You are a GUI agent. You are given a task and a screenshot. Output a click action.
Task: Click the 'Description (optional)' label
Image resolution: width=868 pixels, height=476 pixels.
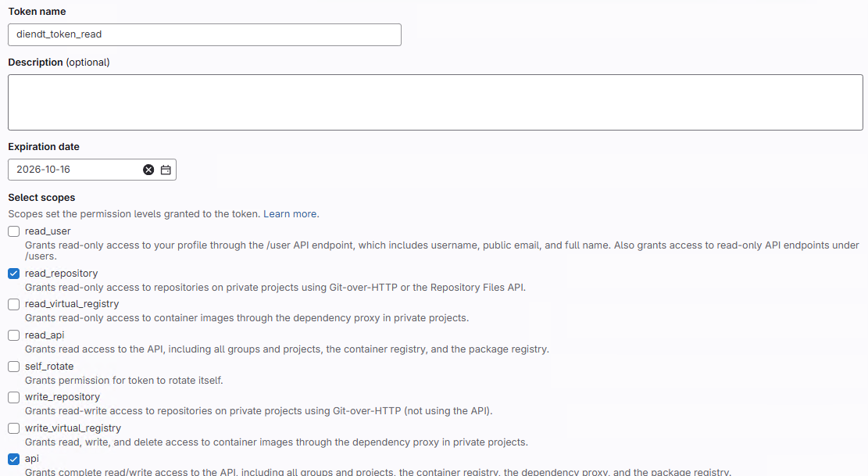pos(59,63)
